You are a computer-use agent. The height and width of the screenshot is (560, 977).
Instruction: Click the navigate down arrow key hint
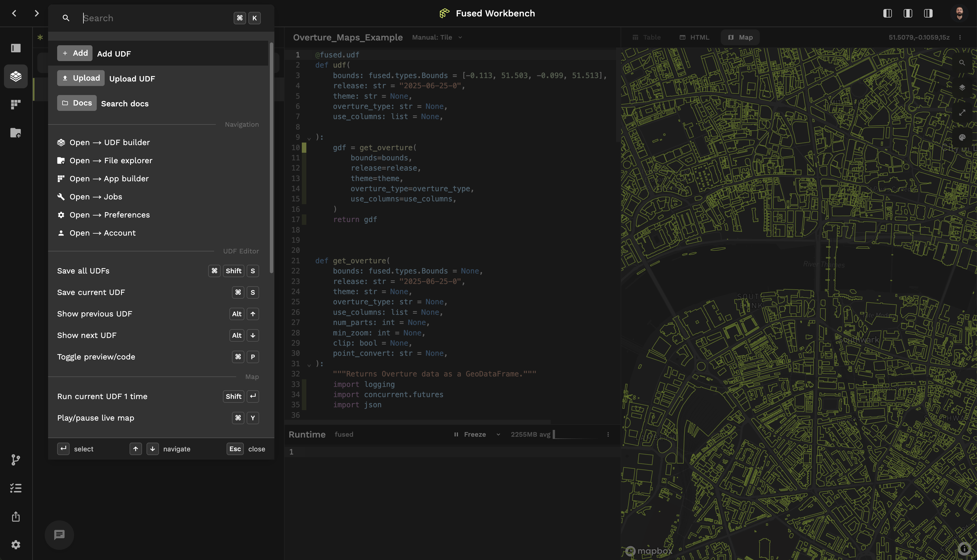[x=152, y=449]
